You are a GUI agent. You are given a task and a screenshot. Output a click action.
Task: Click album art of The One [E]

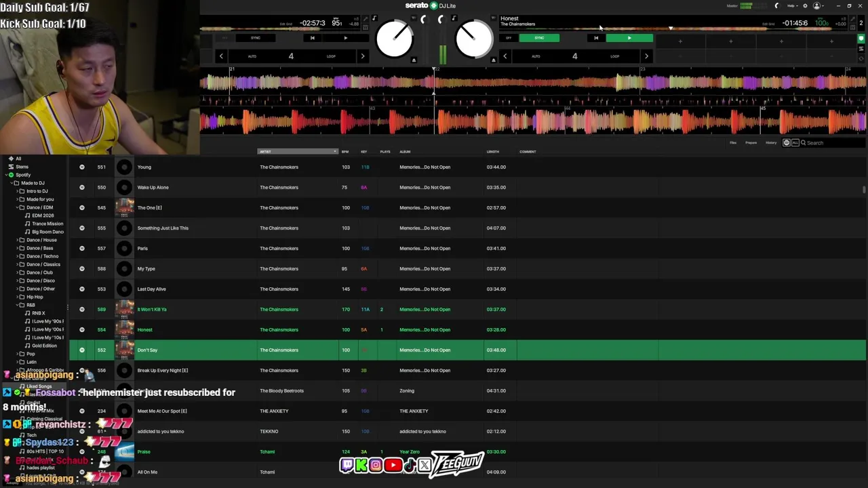[124, 207]
